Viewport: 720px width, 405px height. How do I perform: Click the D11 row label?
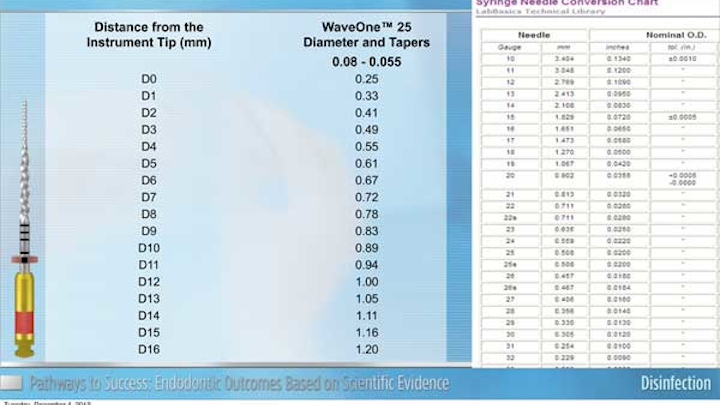click(x=149, y=265)
